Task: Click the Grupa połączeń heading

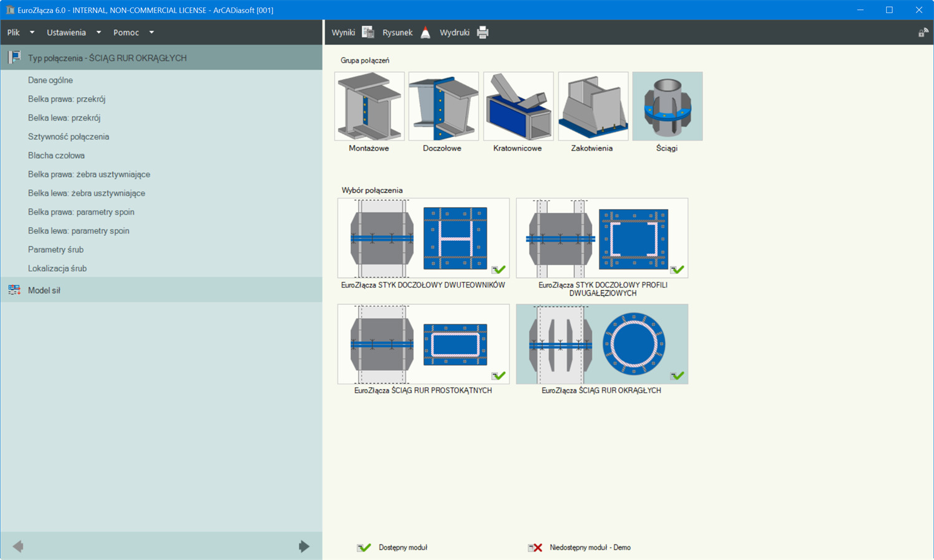Action: click(x=365, y=60)
